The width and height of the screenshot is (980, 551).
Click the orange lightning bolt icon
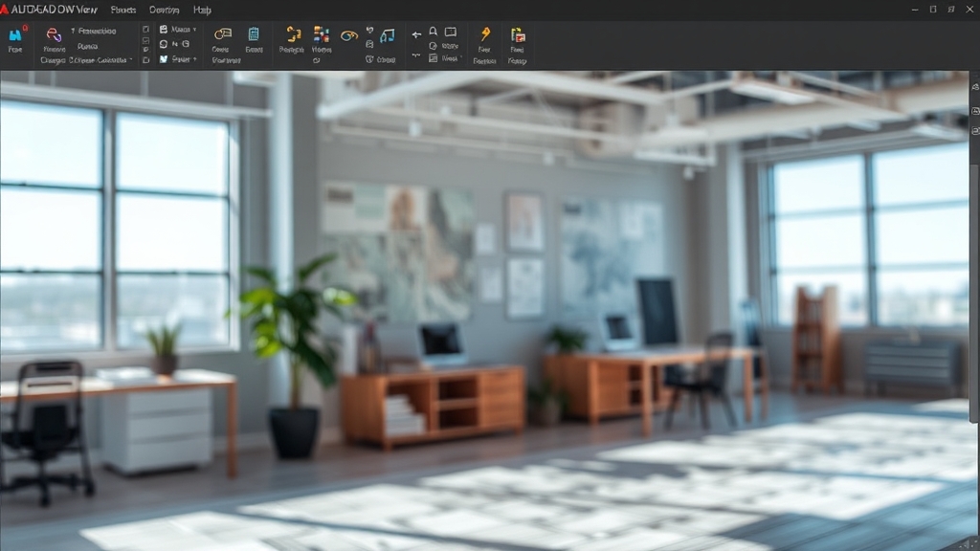pos(485,33)
